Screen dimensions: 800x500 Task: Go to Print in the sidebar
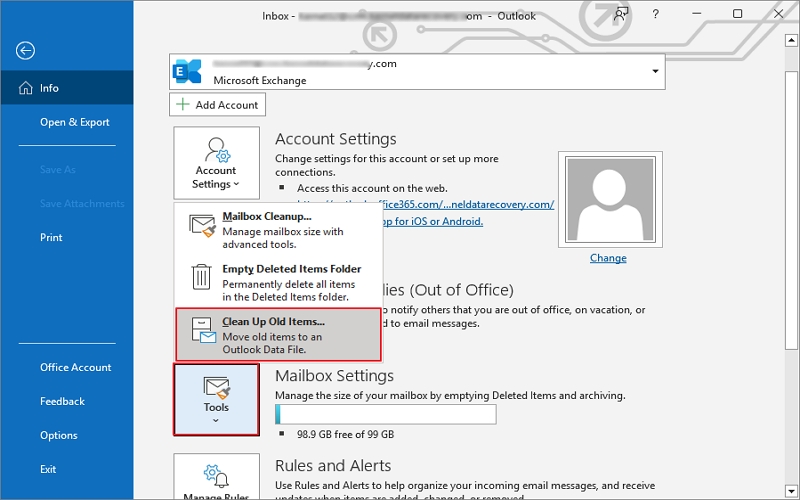coord(51,237)
